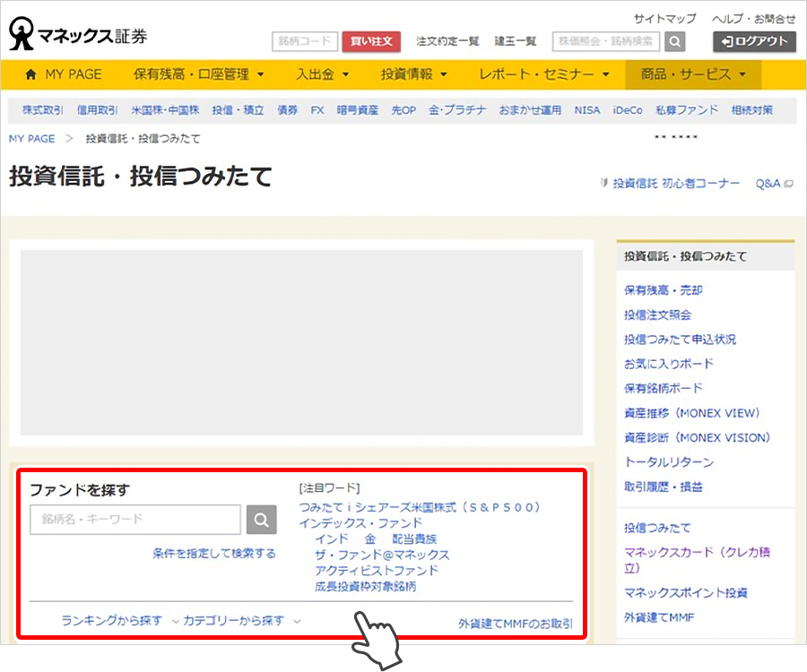
Task: Open 資産推移 (MONEX VIEW) in the sidebar
Action: click(692, 413)
